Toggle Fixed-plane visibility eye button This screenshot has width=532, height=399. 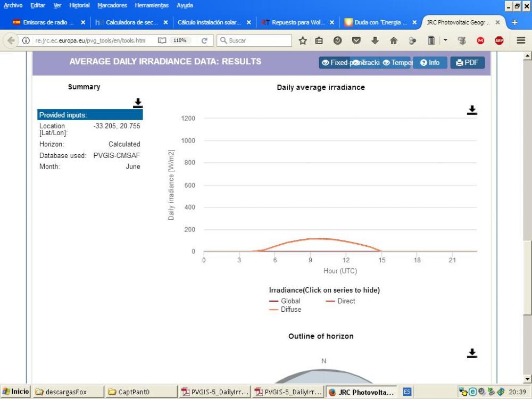coord(335,63)
